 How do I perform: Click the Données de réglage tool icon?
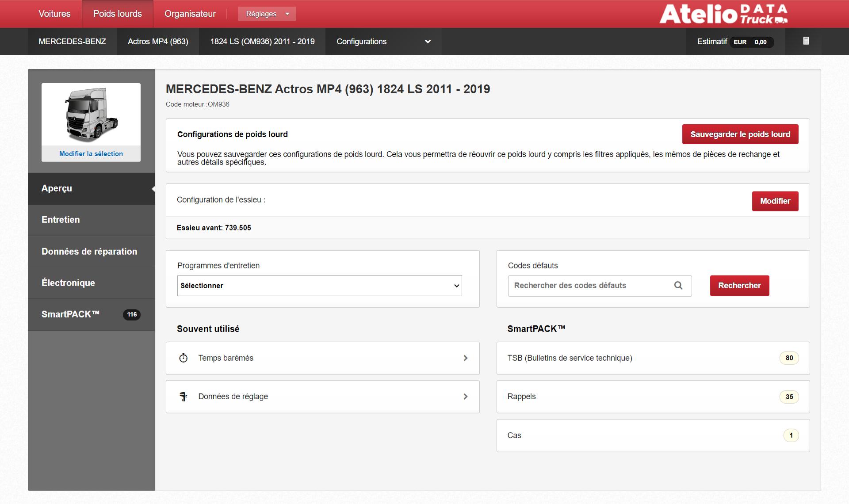(x=184, y=397)
